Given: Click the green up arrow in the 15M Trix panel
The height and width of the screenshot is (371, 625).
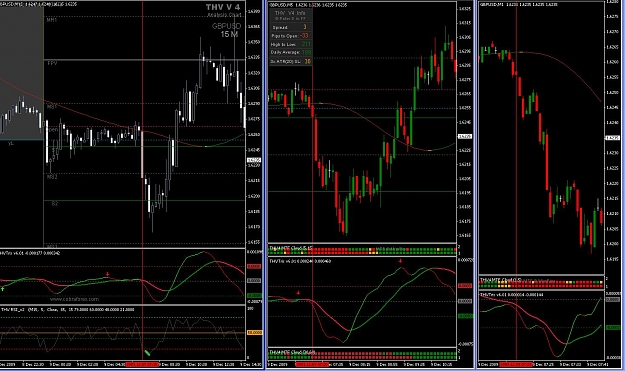Looking at the screenshot, I should coord(3,289).
